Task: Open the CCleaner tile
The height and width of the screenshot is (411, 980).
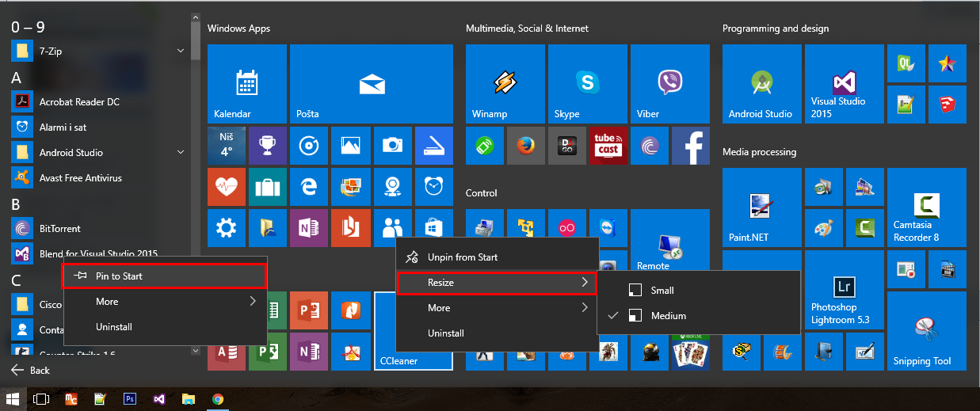Action: point(412,331)
